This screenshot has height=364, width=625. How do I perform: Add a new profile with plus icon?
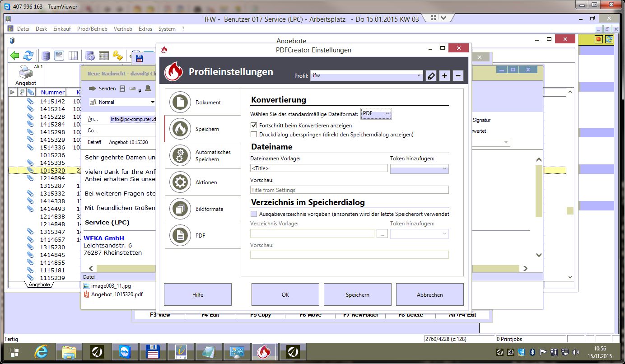[x=445, y=76]
